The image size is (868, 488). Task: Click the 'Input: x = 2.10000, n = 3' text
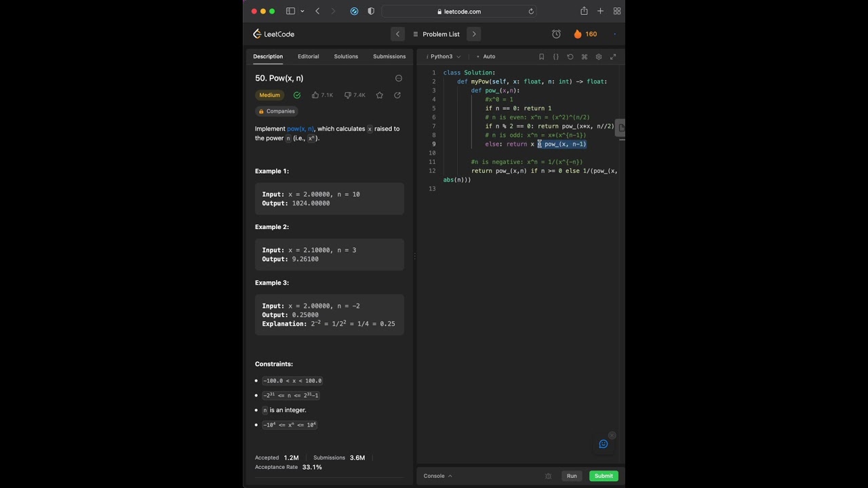point(309,250)
